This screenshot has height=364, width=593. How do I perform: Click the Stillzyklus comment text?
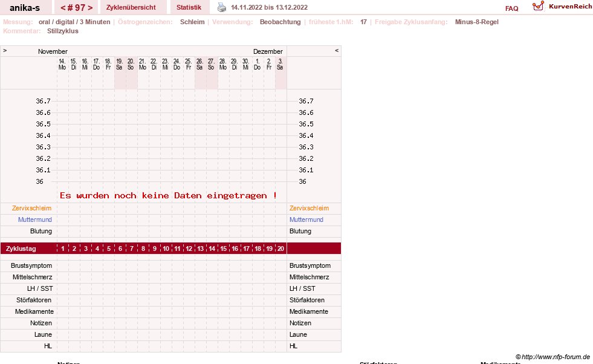pos(63,31)
